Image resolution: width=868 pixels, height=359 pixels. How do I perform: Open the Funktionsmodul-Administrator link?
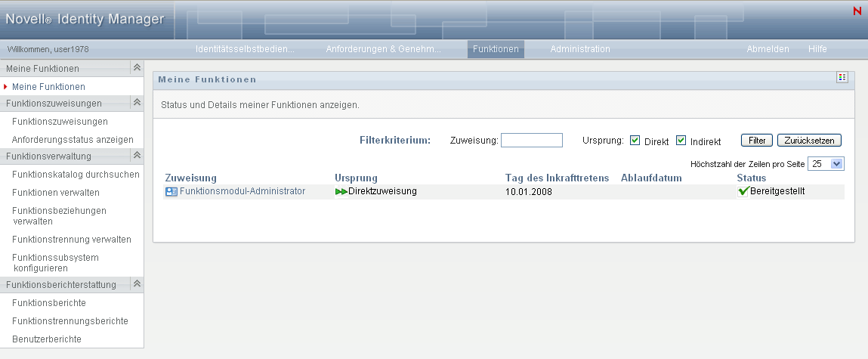pyautogui.click(x=242, y=192)
